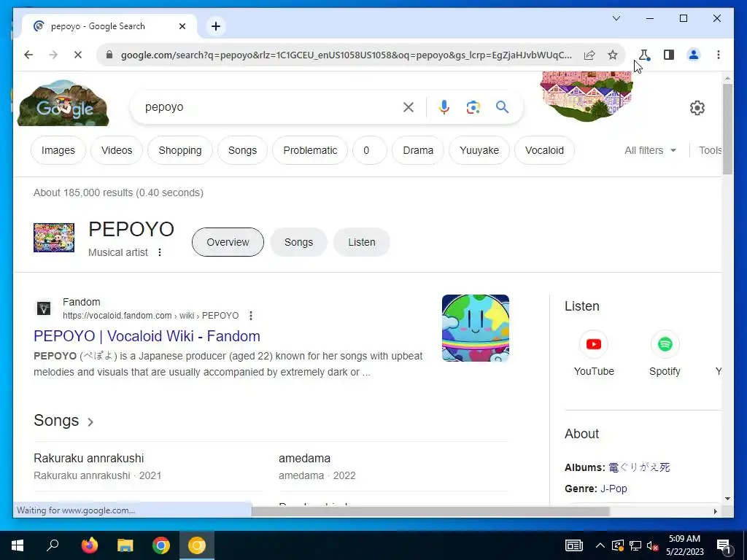Viewport: 747px width, 560px height.
Task: Show hidden system tray icons
Action: pos(600,545)
